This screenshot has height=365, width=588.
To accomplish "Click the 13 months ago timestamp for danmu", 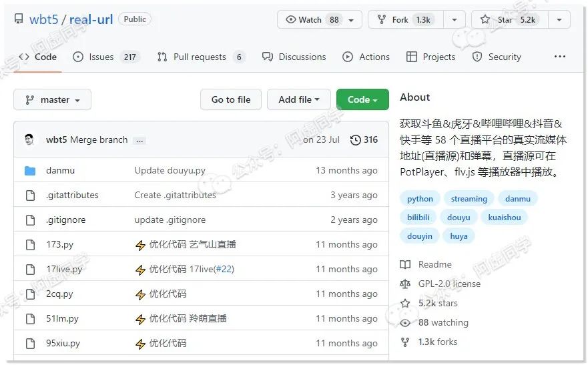I will (x=346, y=171).
